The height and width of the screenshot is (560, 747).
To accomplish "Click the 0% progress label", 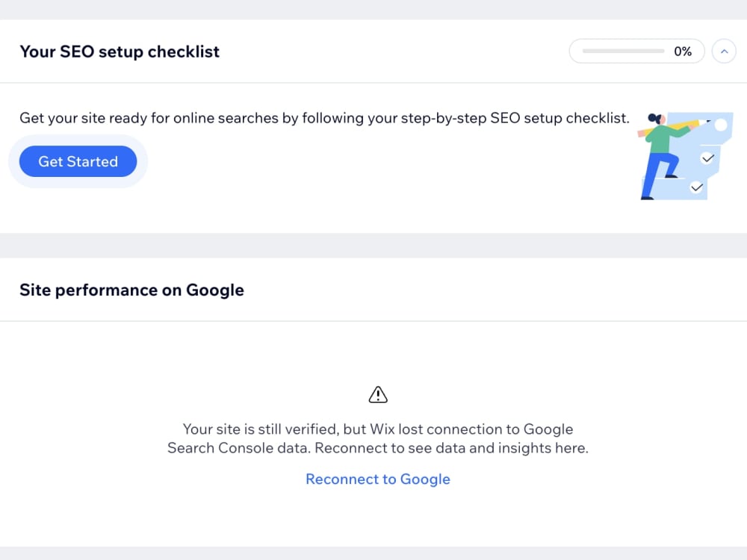I will [x=683, y=52].
